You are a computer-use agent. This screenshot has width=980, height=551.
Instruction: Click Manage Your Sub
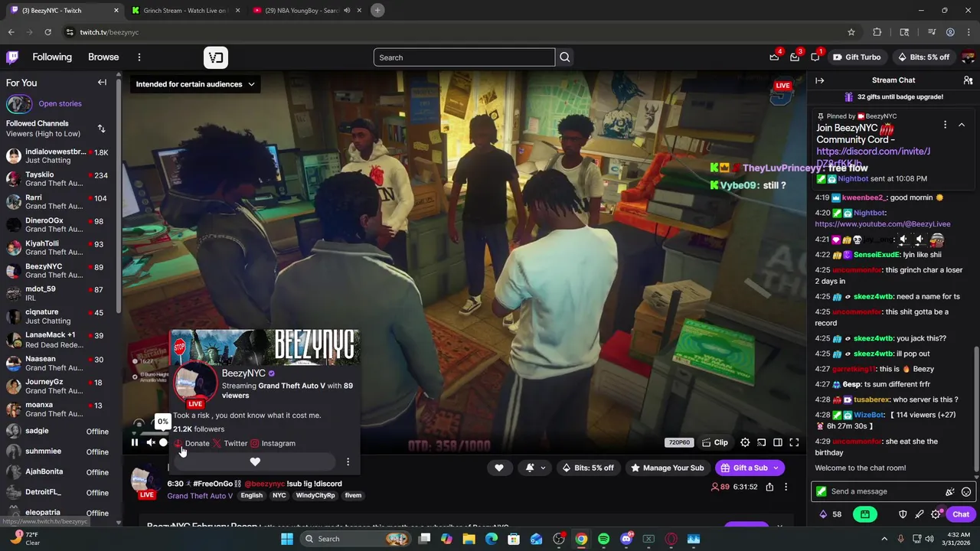(x=667, y=468)
